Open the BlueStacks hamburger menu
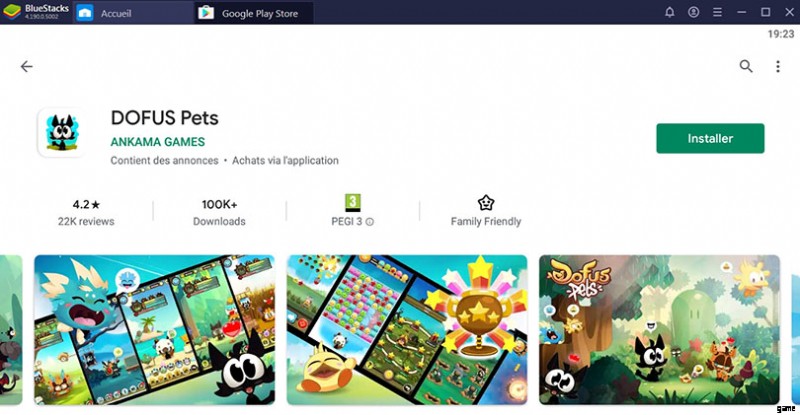800x415 pixels. click(x=717, y=12)
